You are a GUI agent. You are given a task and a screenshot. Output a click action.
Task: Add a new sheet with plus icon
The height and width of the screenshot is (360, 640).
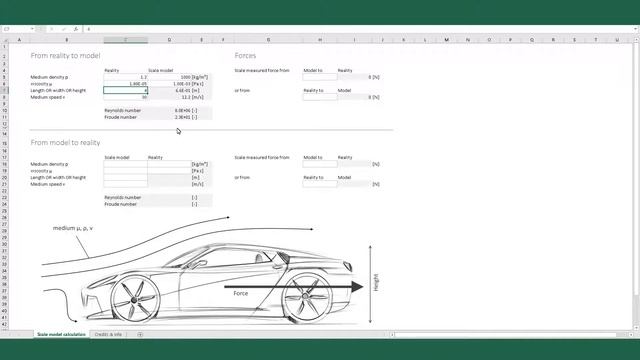(140, 334)
